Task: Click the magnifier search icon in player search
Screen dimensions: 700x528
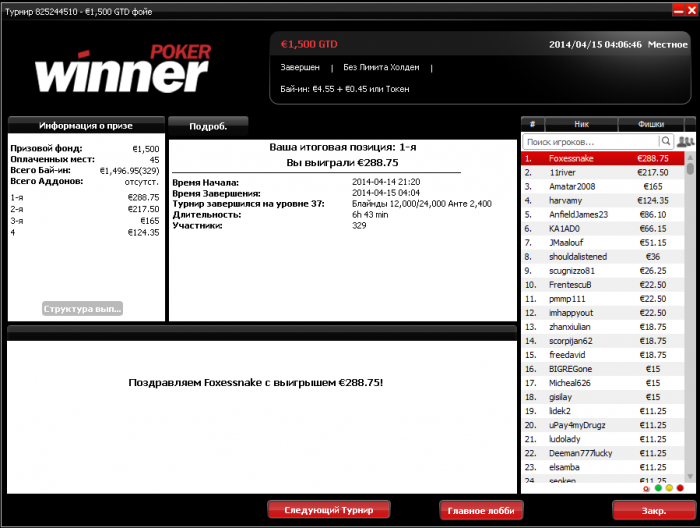Action: 666,141
